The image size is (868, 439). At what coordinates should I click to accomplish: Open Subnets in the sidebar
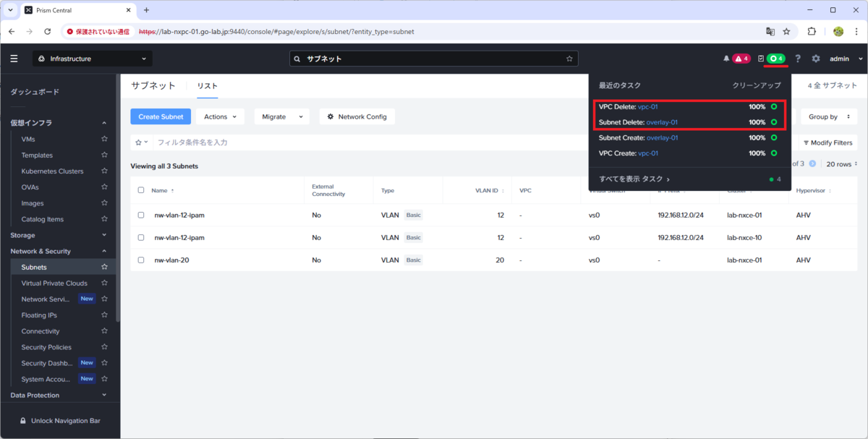(34, 267)
